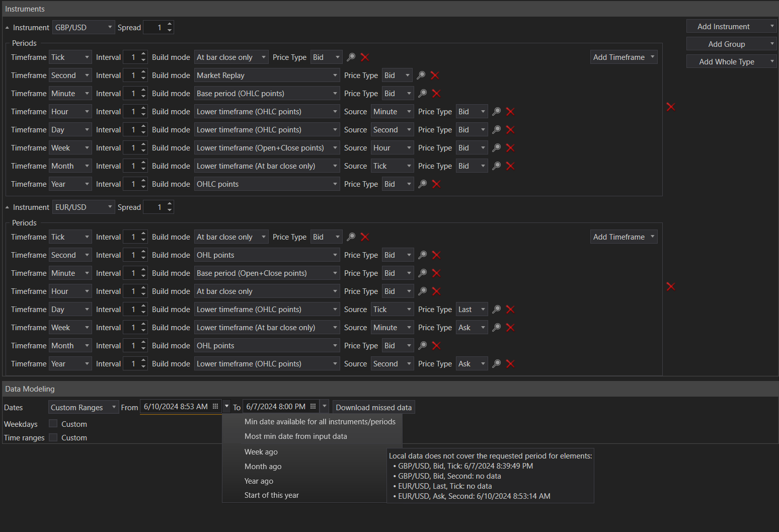
Task: Delete the EUR/USD Year timeframe row
Action: pos(510,364)
